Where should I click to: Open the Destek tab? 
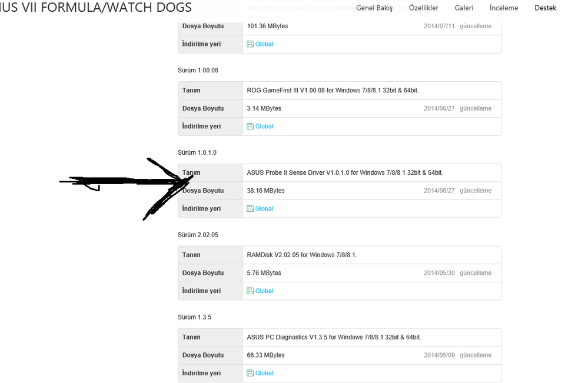click(x=545, y=8)
